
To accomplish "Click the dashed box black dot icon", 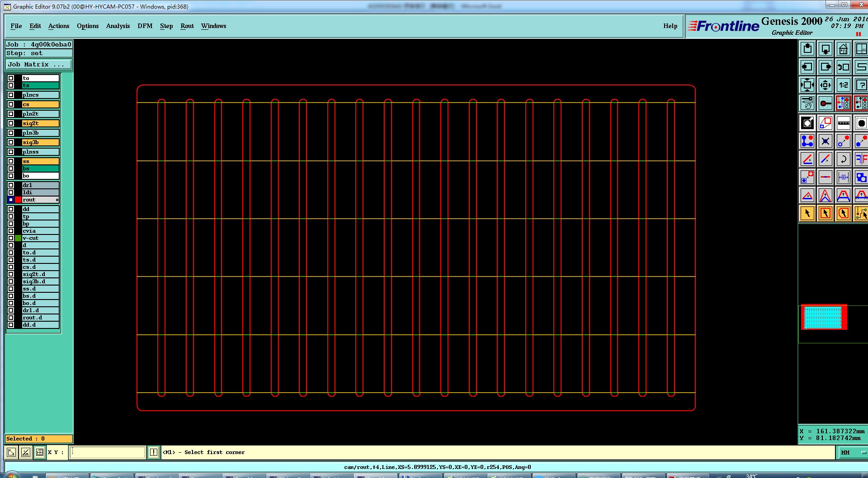I will pyautogui.click(x=861, y=123).
